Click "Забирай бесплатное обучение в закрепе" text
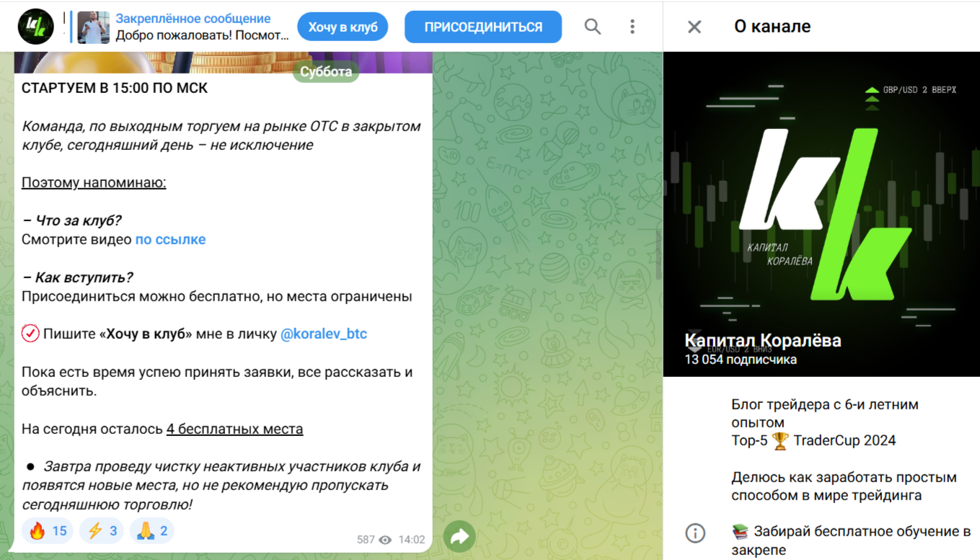This screenshot has width=980, height=560. coord(851,541)
